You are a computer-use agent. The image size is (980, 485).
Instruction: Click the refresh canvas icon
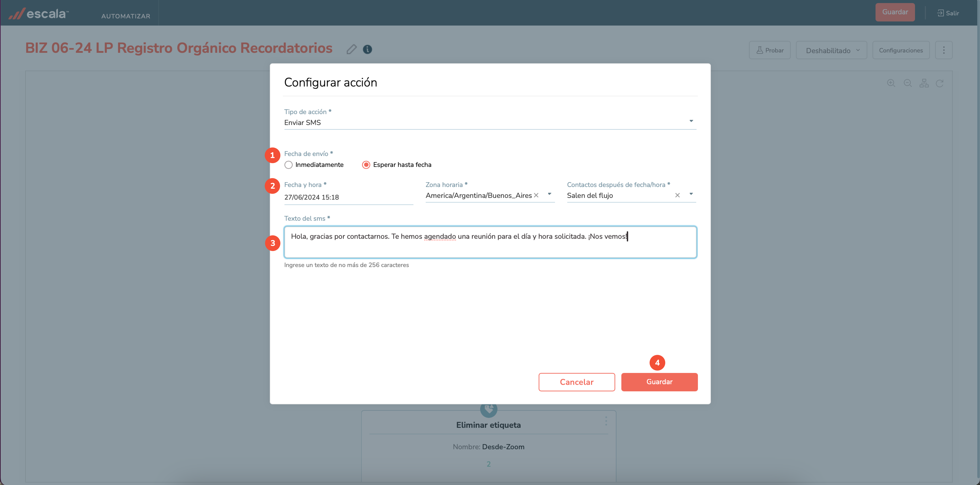[x=940, y=83]
